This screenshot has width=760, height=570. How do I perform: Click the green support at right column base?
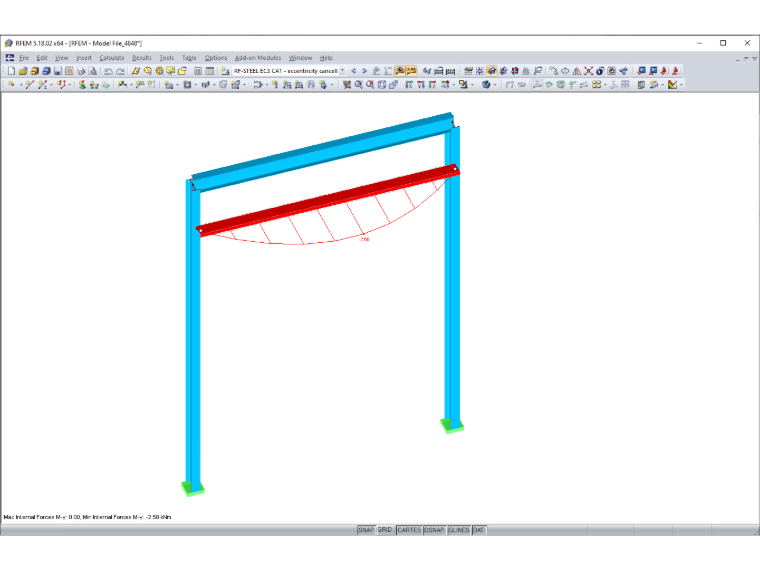point(452,426)
